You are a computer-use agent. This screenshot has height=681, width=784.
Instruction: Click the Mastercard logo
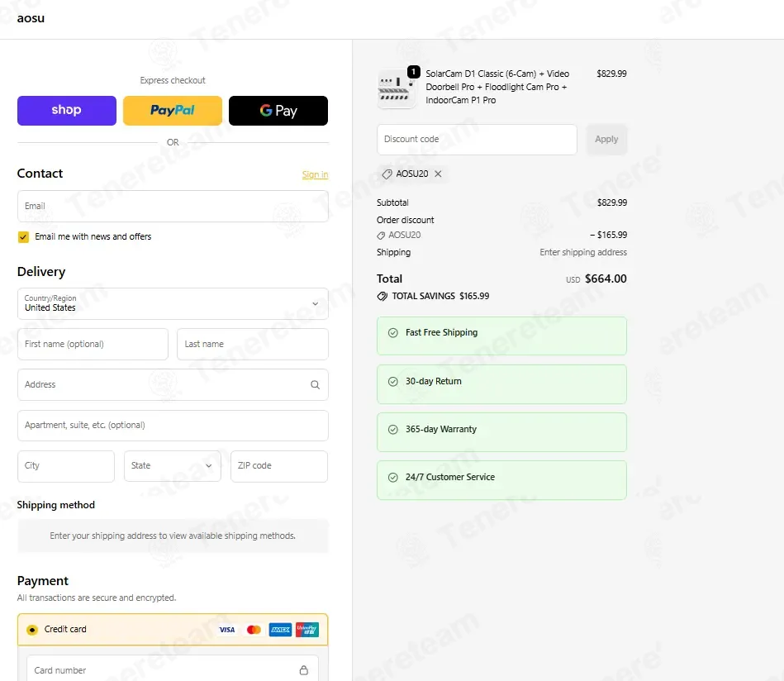pos(254,630)
